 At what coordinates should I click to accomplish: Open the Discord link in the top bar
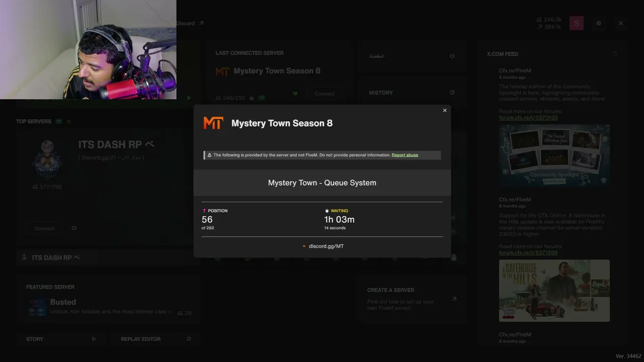[185, 23]
